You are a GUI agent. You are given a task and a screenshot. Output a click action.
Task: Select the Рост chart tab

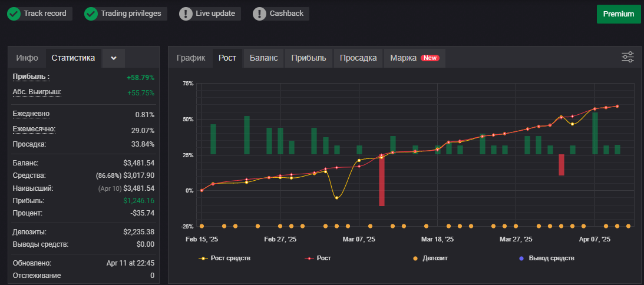tap(227, 58)
